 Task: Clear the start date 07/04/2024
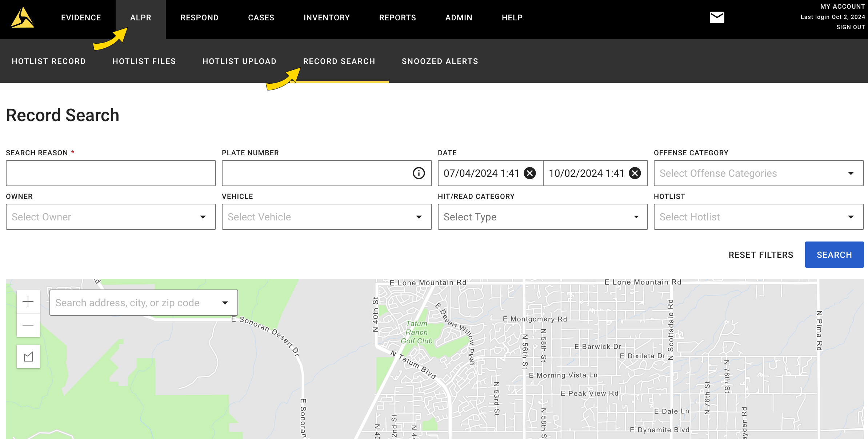(x=530, y=173)
